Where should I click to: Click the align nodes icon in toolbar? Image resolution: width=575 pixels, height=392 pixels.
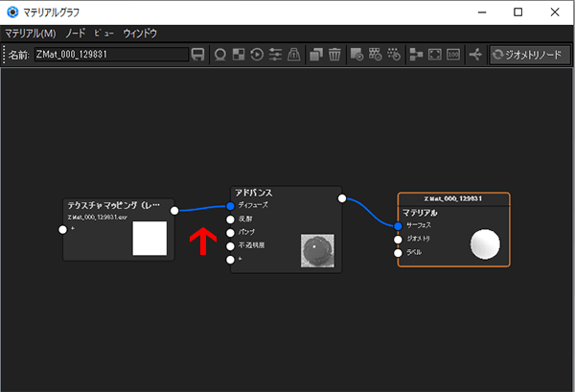(x=415, y=55)
